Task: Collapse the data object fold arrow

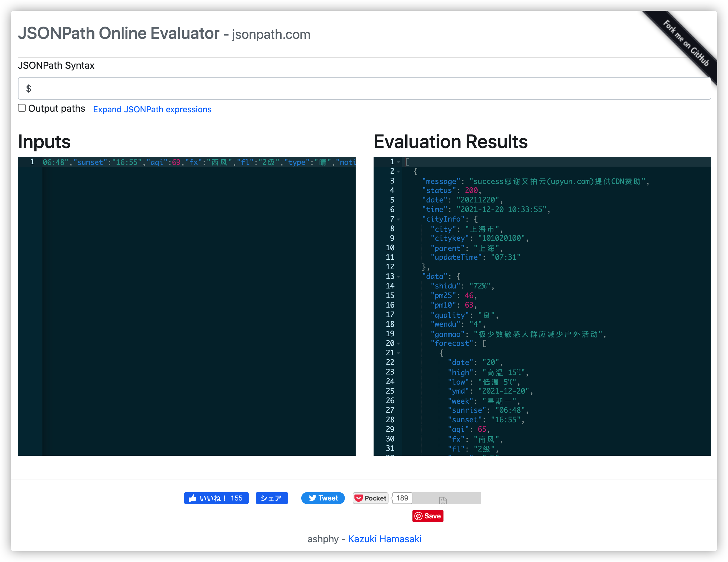Action: click(x=398, y=277)
